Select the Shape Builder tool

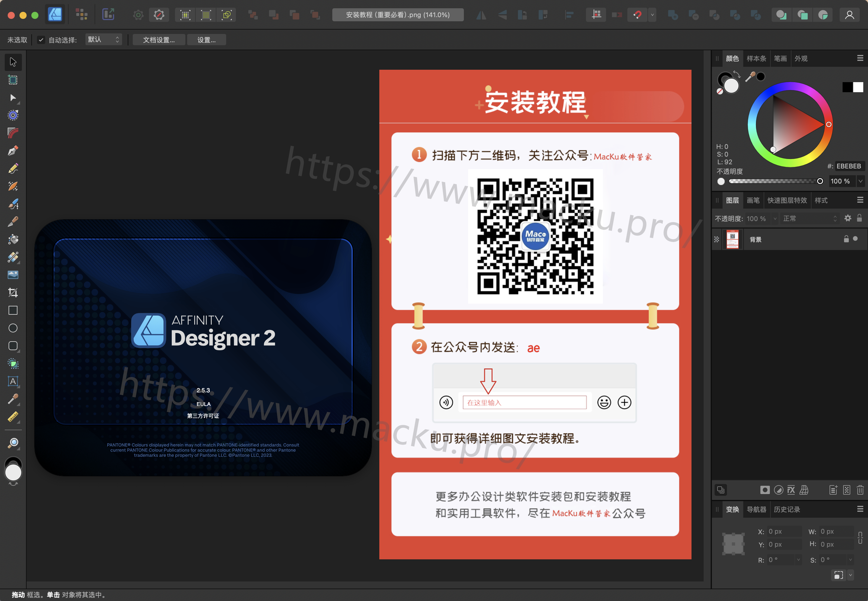[x=13, y=363]
